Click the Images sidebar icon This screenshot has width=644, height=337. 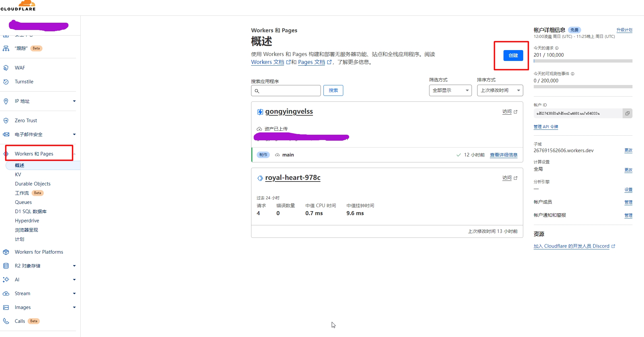tap(6, 307)
